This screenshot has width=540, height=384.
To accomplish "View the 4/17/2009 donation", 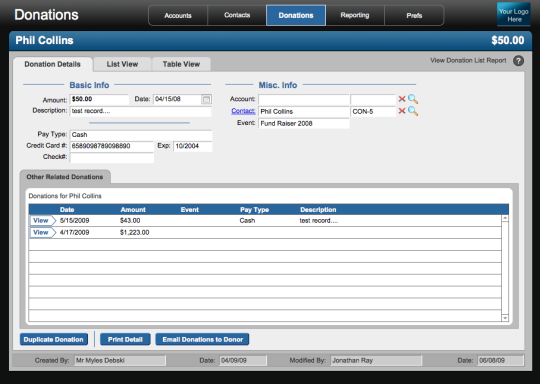I will click(43, 232).
